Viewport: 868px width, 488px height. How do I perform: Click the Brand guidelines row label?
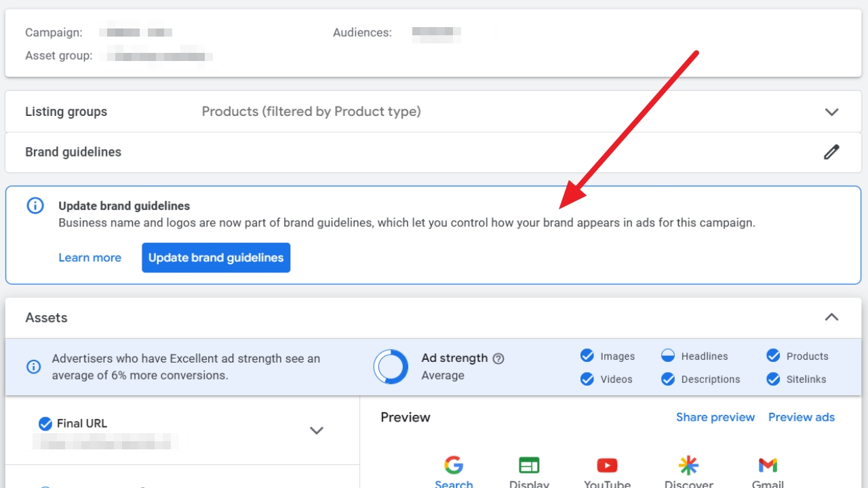click(x=73, y=152)
